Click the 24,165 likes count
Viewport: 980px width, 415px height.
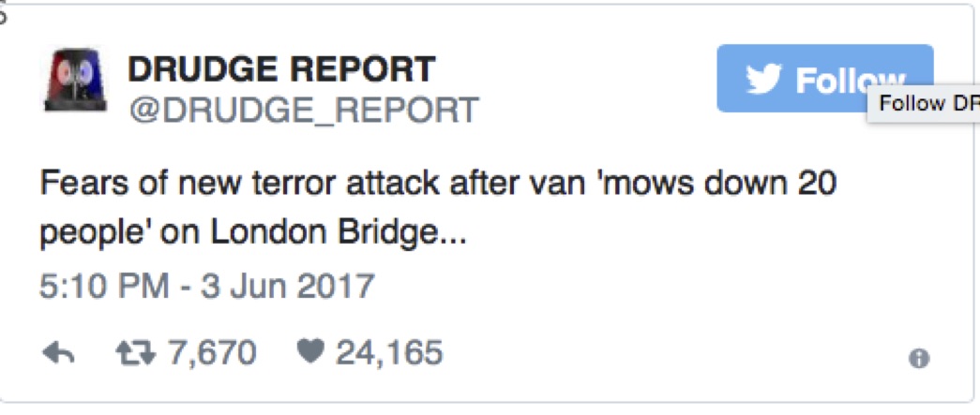(388, 353)
